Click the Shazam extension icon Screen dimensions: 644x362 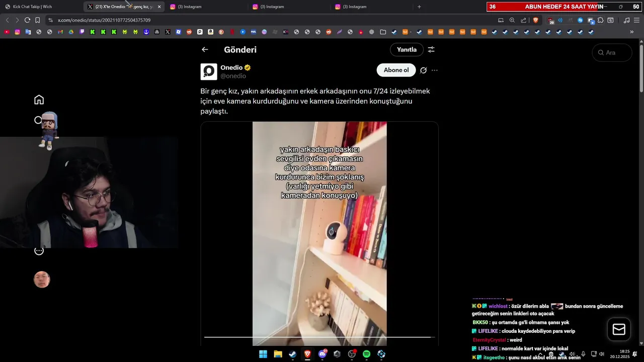(x=580, y=20)
